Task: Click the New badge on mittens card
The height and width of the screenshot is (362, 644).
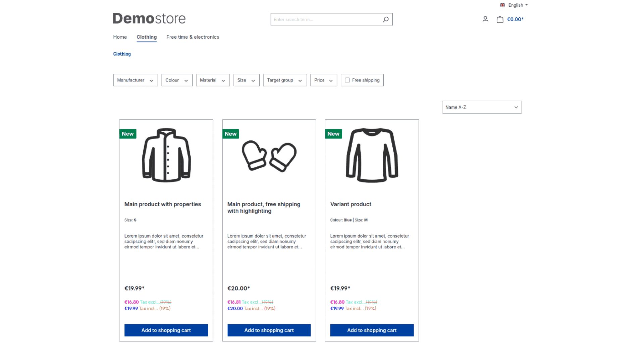Action: coord(231,134)
